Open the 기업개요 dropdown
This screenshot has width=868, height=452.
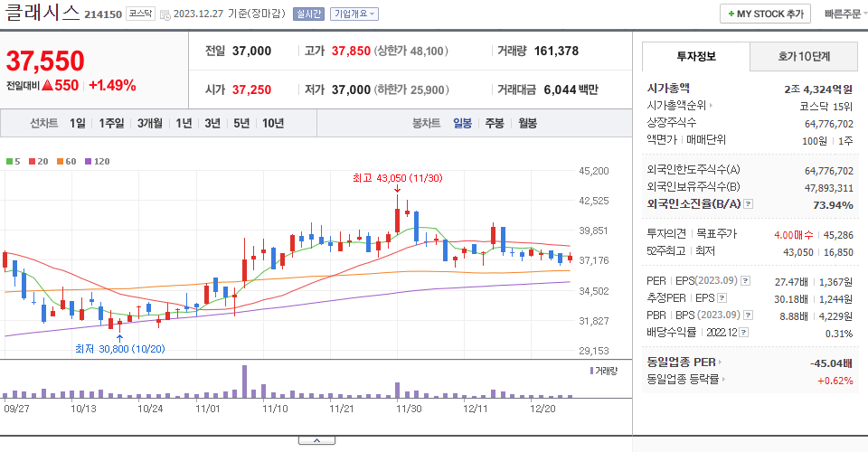(354, 14)
